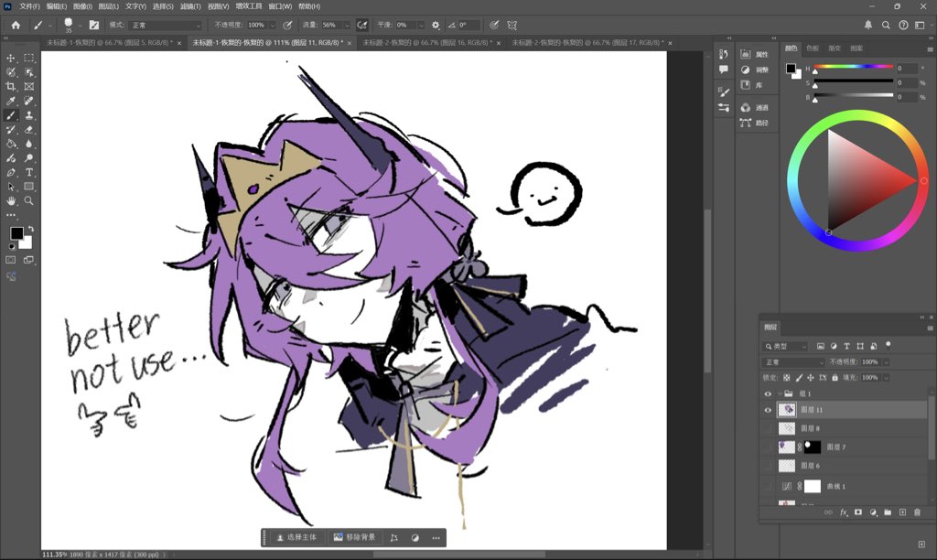This screenshot has height=560, width=937.
Task: Open opacity 100% dropdown arrow in options bar
Action: [x=273, y=25]
